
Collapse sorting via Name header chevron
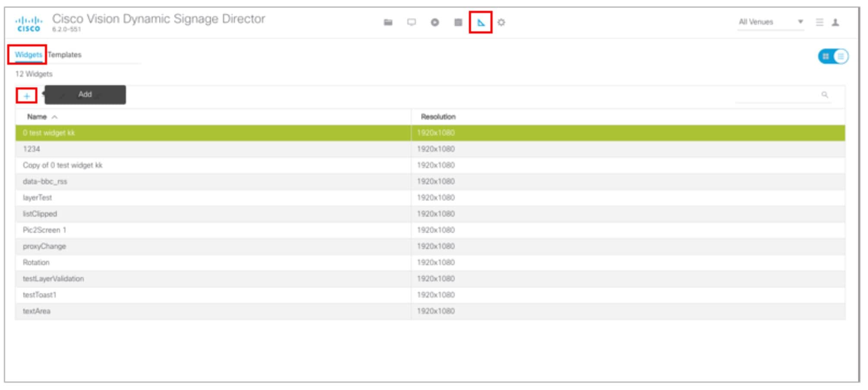click(x=54, y=116)
